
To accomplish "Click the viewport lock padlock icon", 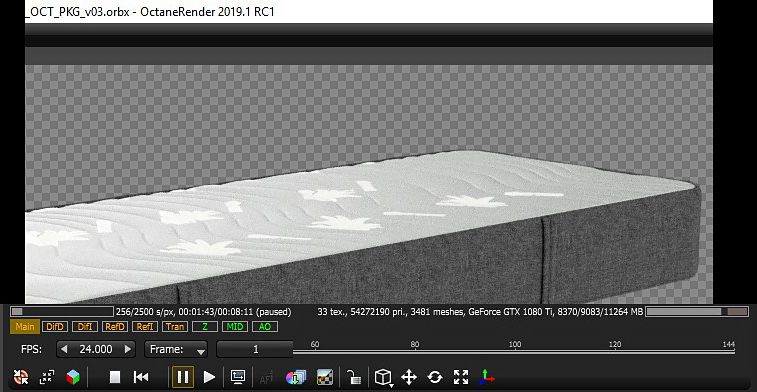I will pyautogui.click(x=354, y=377).
